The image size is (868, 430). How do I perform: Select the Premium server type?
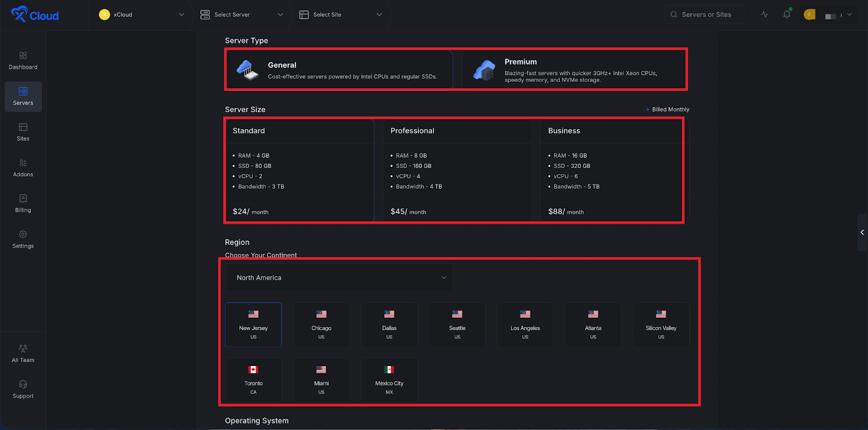click(x=574, y=70)
